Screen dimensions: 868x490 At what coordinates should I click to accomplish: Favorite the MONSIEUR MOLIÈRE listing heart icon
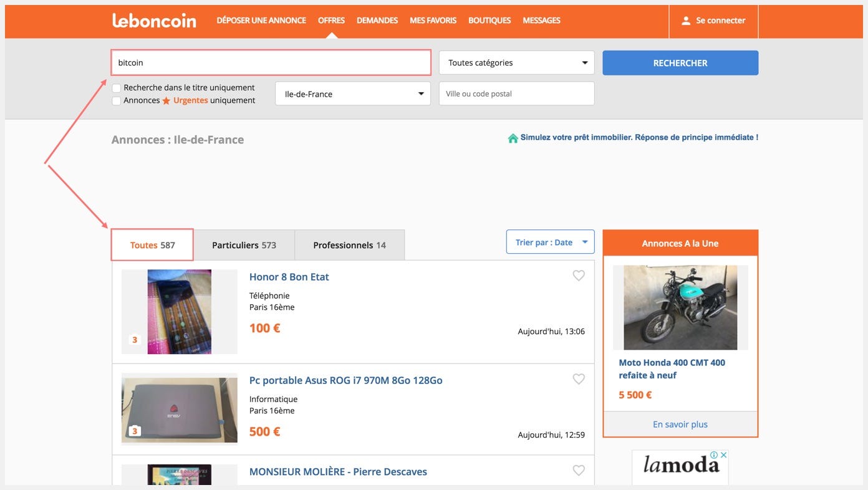(578, 470)
